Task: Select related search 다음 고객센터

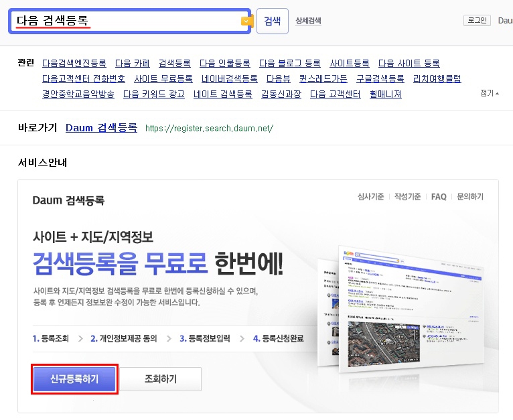Action: [x=335, y=94]
